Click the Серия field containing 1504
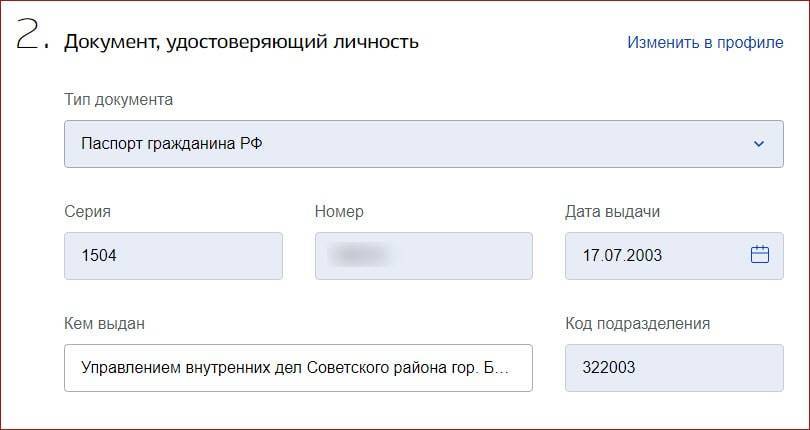This screenshot has height=430, width=810. point(172,256)
